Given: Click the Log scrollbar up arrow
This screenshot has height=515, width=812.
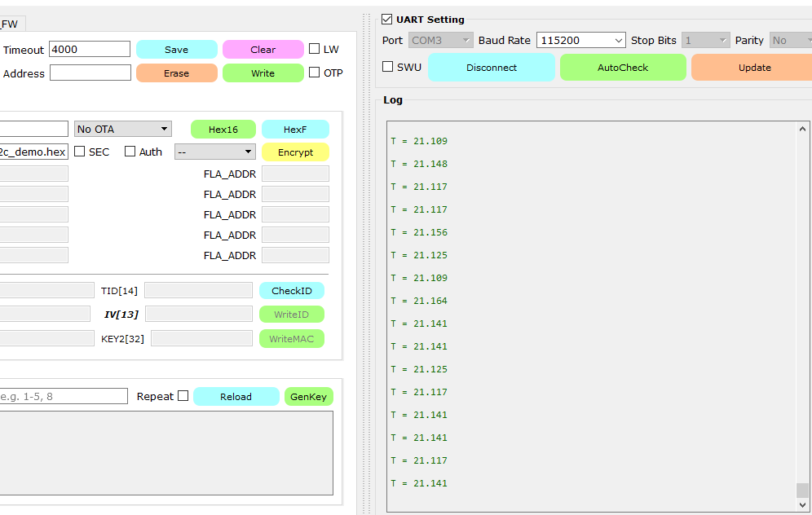Looking at the screenshot, I should click(803, 129).
